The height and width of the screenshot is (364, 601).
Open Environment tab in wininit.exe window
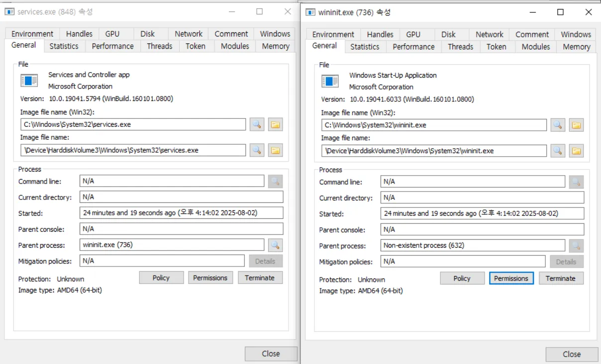point(333,34)
